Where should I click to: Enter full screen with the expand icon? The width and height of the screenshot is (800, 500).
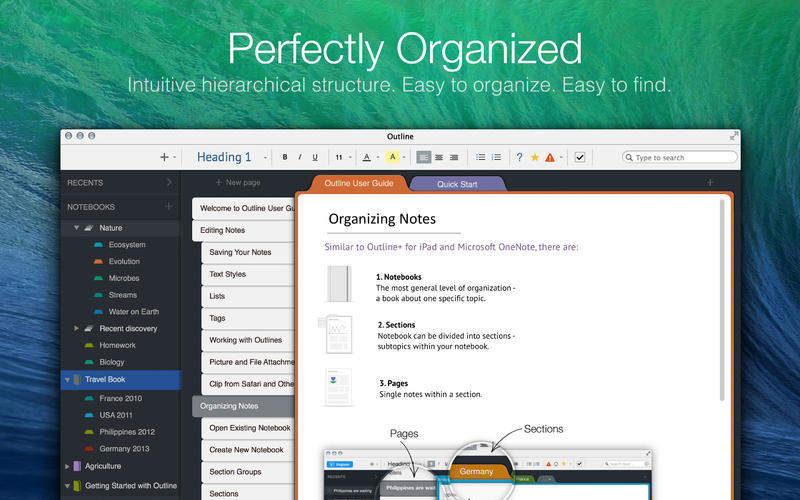[x=734, y=136]
